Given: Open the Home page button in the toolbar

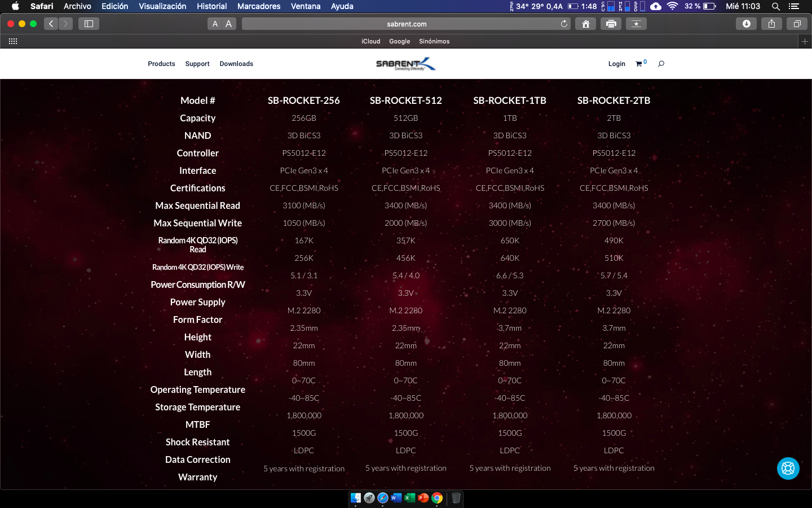Looking at the screenshot, I should pyautogui.click(x=586, y=24).
